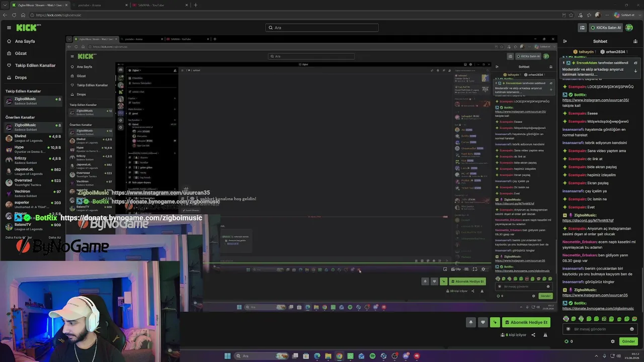Open WhatsApp from the taskbar
This screenshot has width=644, height=362.
click(350, 356)
